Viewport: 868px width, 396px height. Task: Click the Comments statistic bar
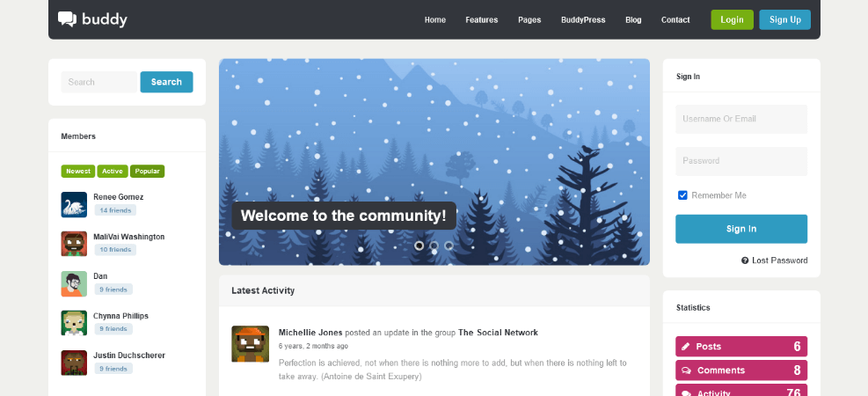click(741, 370)
